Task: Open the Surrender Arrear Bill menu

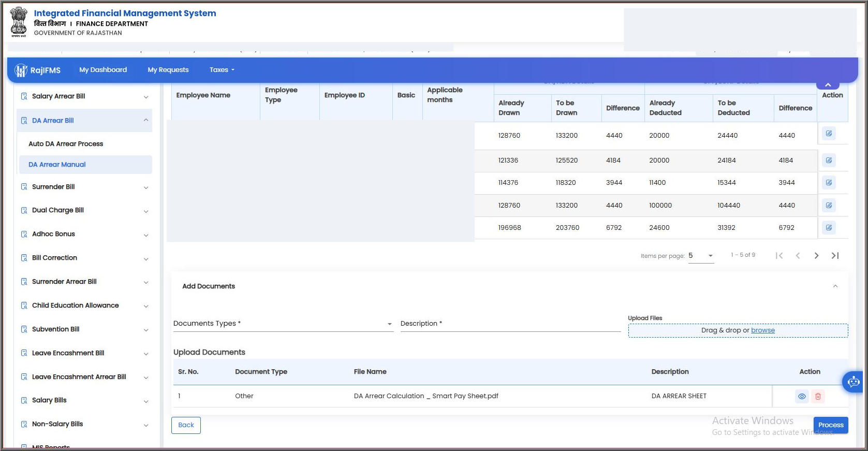Action: point(85,282)
